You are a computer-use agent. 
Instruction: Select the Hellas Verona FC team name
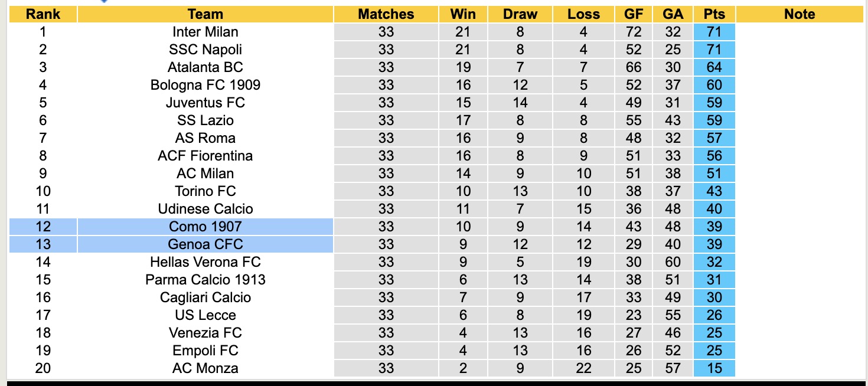pyautogui.click(x=205, y=262)
